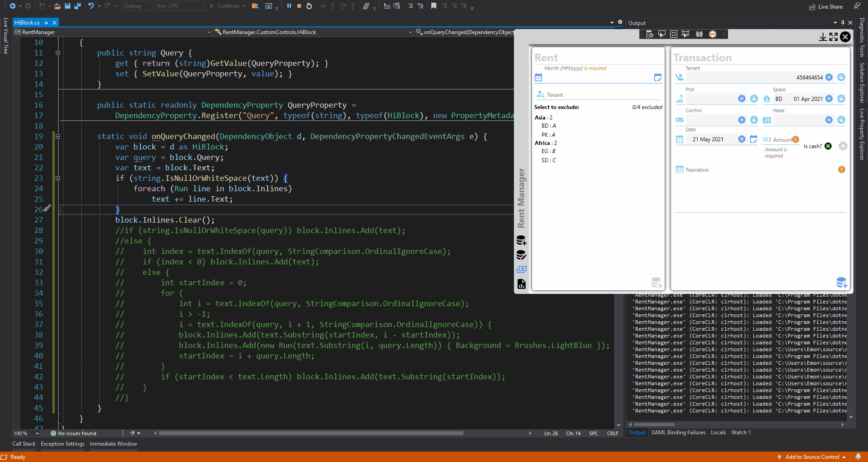Click the orange binding failures indicator icon
The width and height of the screenshot is (868, 462).
[x=713, y=34]
